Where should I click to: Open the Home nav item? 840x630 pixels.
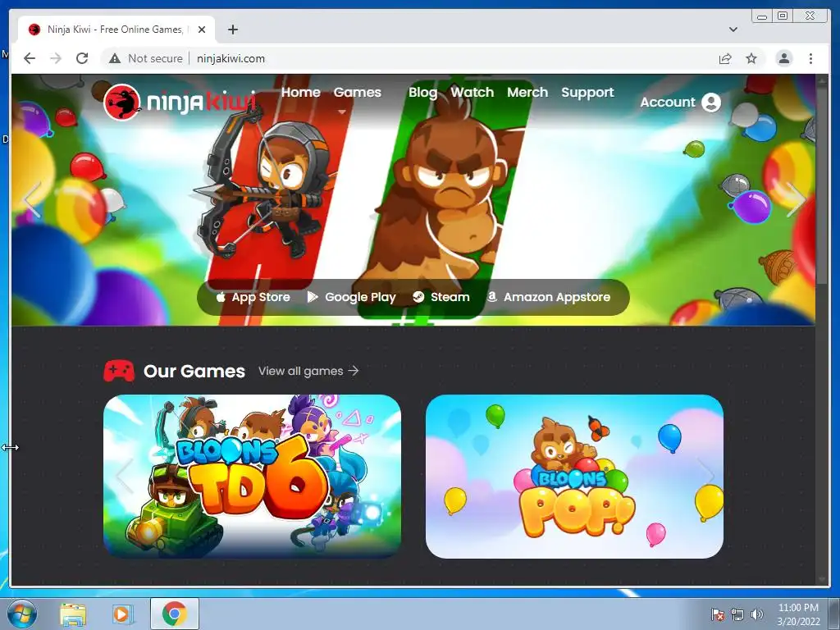[x=300, y=92]
